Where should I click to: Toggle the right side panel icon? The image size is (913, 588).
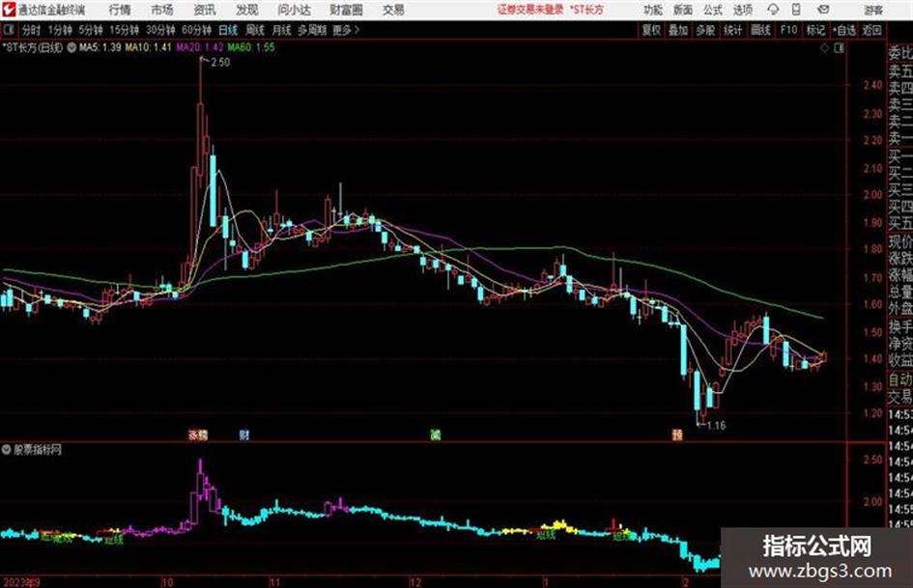point(839,48)
